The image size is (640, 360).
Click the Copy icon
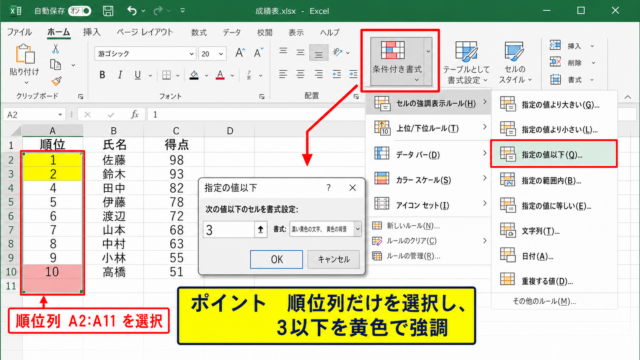click(56, 64)
